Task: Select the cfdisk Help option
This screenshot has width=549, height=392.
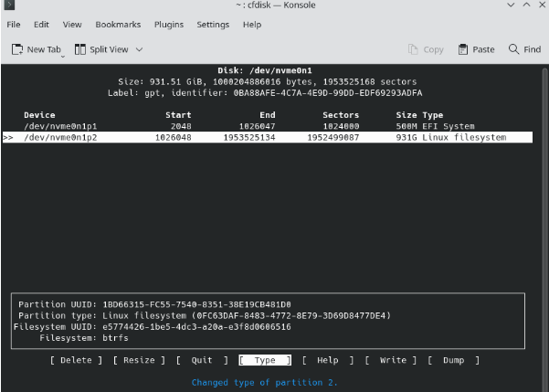Action: click(x=328, y=360)
